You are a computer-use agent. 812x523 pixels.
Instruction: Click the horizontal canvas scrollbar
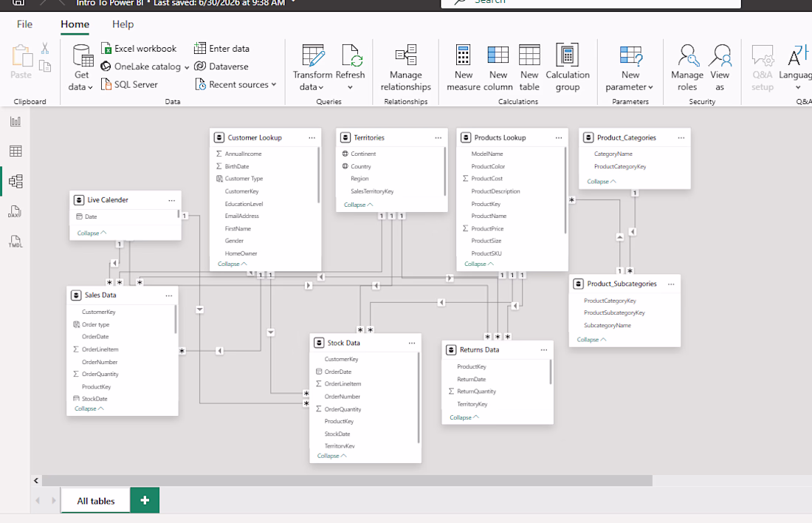(347, 481)
